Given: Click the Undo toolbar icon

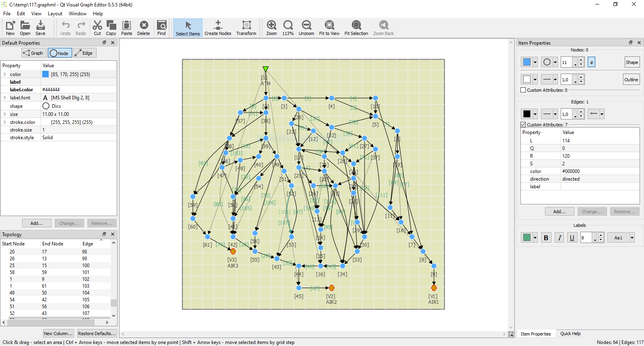Looking at the screenshot, I should pos(66,28).
